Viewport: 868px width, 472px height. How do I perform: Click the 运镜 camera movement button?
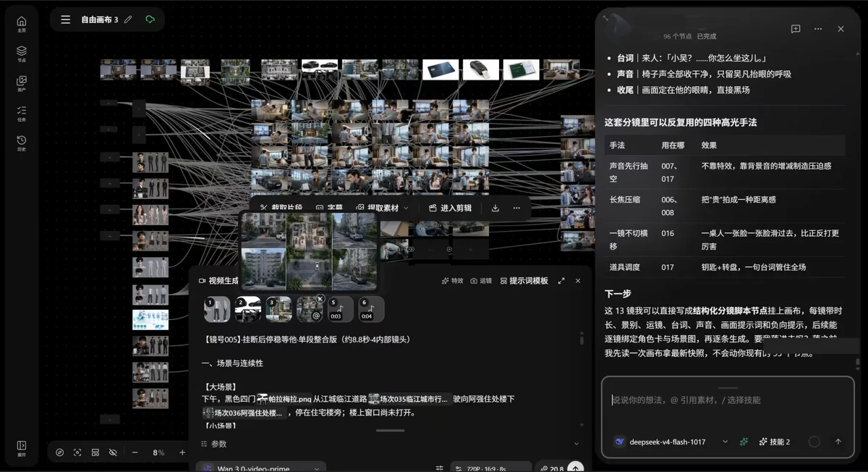481,281
